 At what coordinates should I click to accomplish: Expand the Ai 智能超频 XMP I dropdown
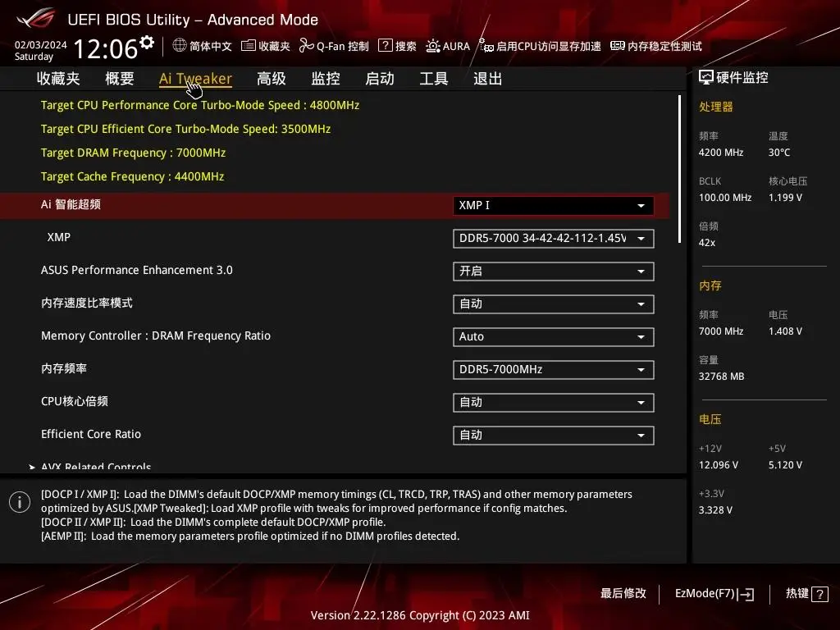[x=553, y=206]
